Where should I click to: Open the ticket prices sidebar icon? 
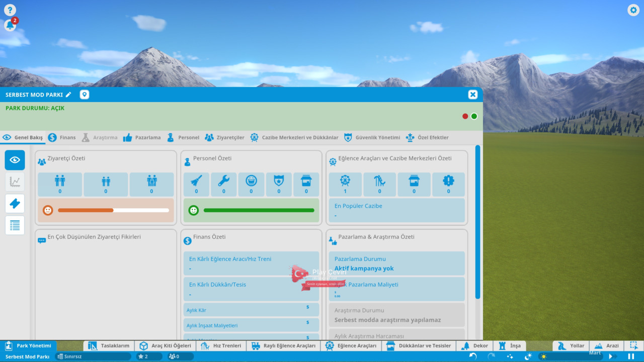pyautogui.click(x=15, y=203)
